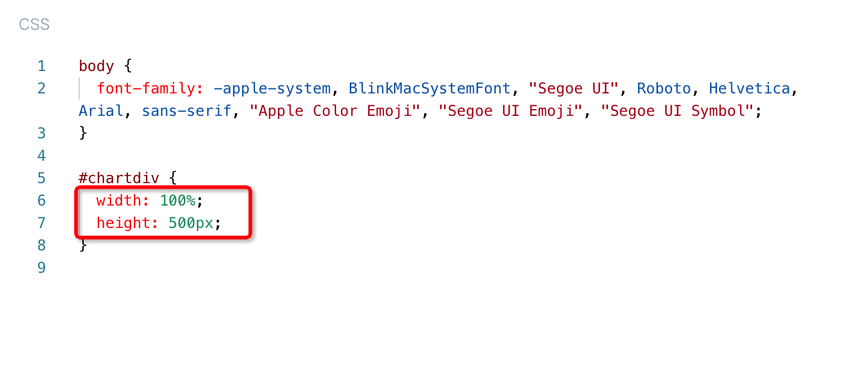Screen dimensions: 868x365
Task: Click line number 3 in gutter
Action: tap(41, 133)
